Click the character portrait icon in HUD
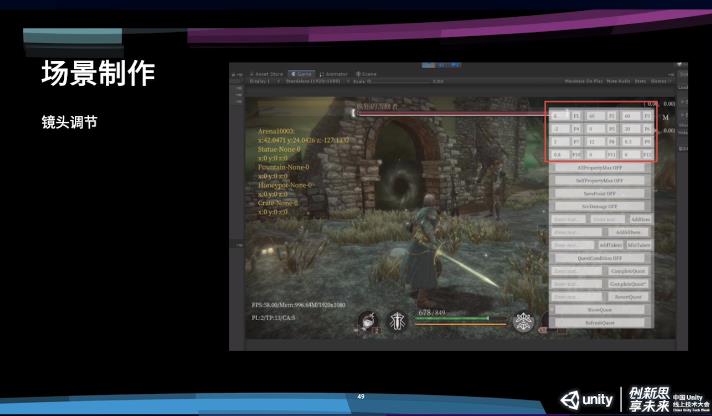The image size is (712, 416). (370, 322)
